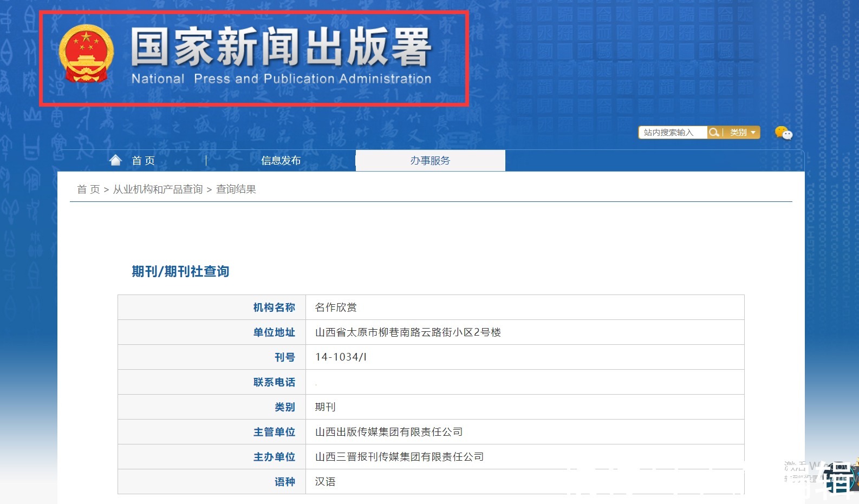Switch to the 办事服务 tab
Viewport: 859px width, 504px height.
[x=430, y=161]
